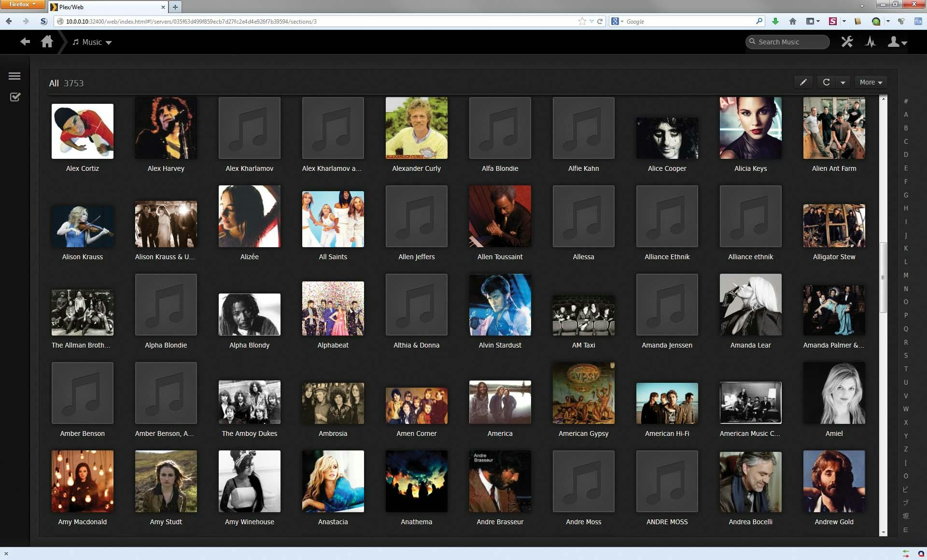Screen dimensions: 927x560
Task: Open the user account dropdown
Action: point(897,42)
